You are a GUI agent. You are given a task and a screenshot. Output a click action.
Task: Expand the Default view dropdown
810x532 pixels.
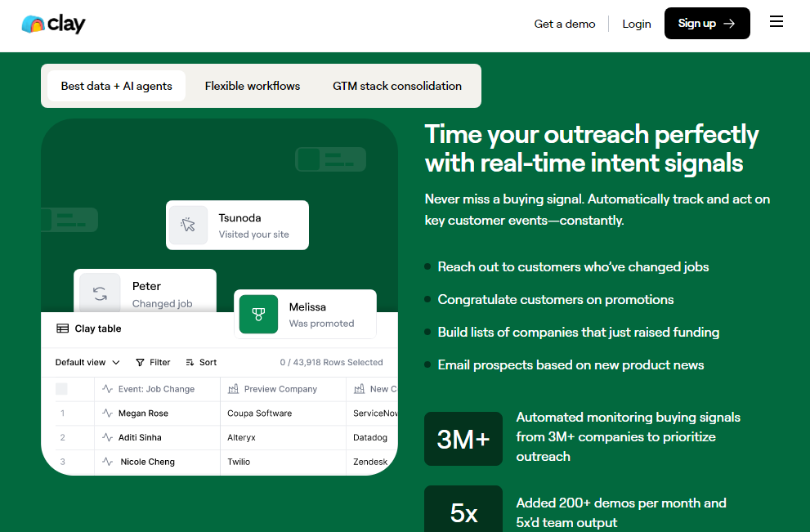pyautogui.click(x=87, y=362)
